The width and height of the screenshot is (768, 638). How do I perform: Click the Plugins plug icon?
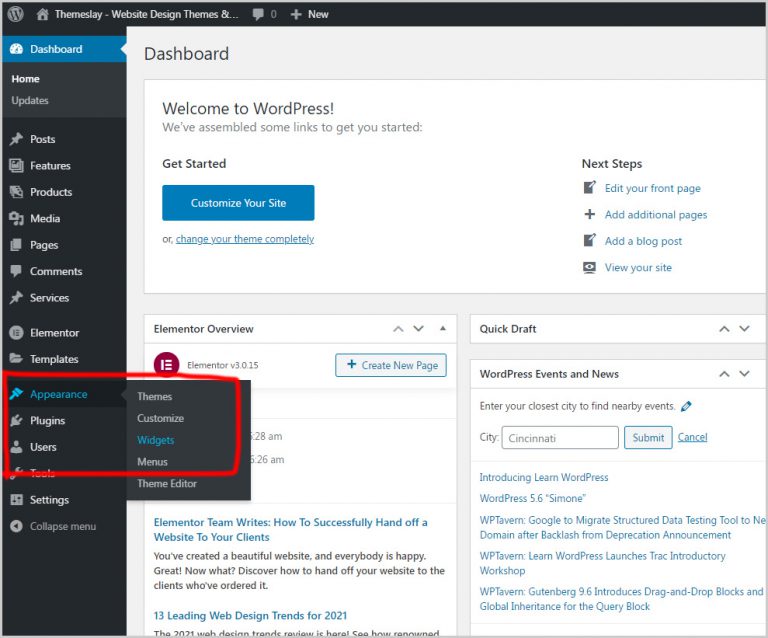[16, 420]
